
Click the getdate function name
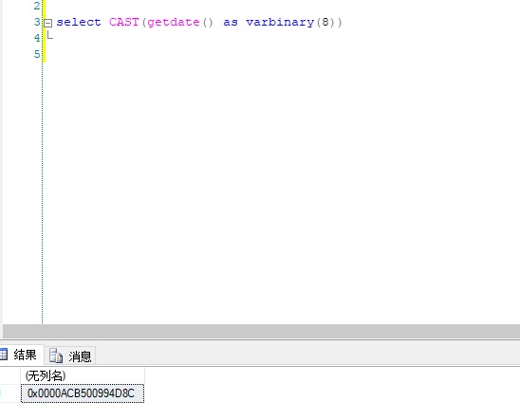coord(174,22)
